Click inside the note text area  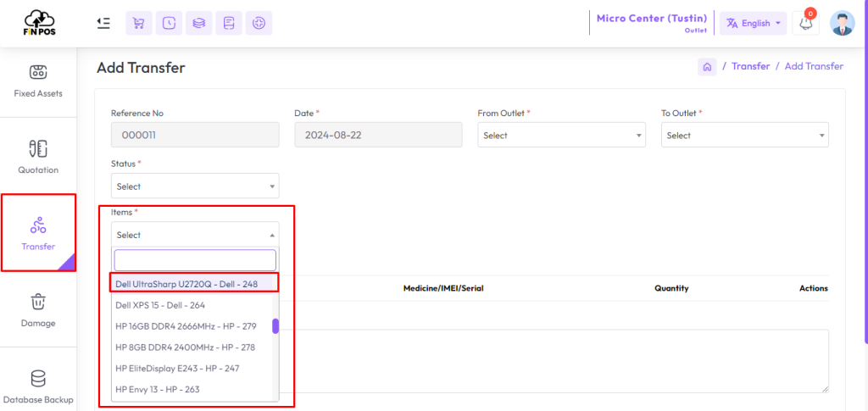tap(554, 361)
